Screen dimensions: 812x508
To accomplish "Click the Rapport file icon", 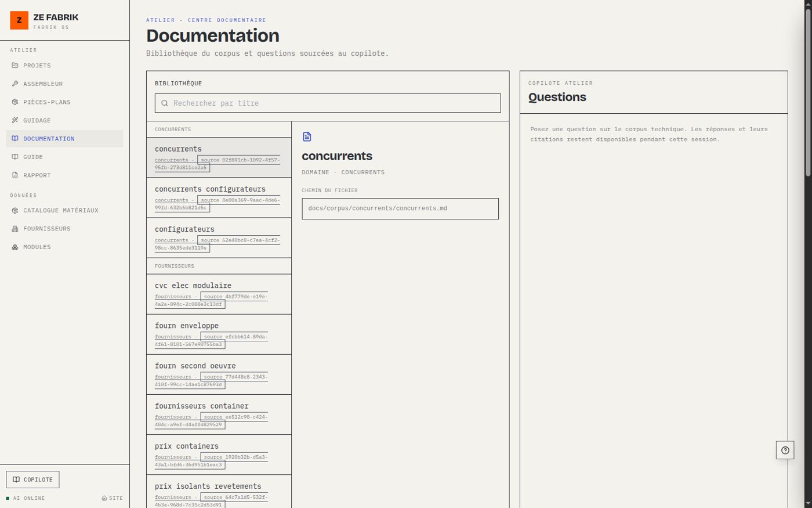I will click(15, 175).
